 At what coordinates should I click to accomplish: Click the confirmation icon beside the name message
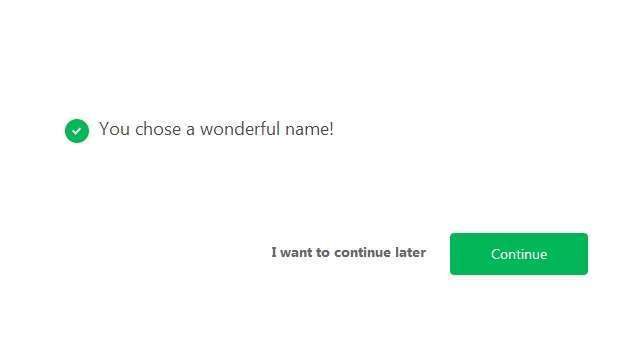point(77,131)
